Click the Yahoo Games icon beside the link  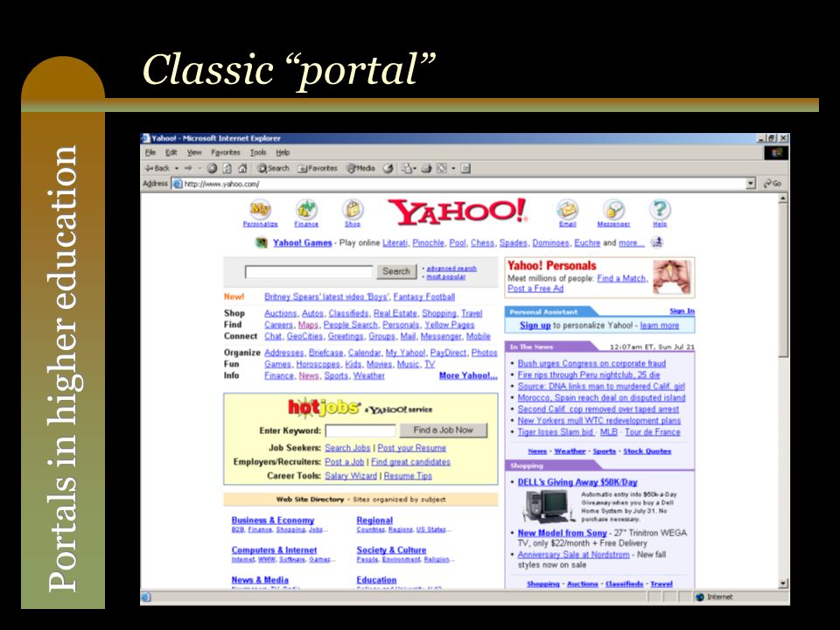pyautogui.click(x=261, y=243)
